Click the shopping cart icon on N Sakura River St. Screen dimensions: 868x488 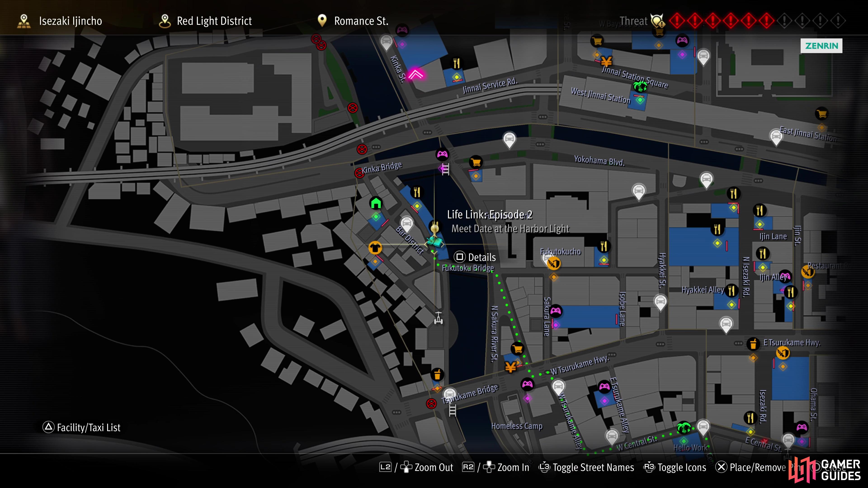pos(517,349)
